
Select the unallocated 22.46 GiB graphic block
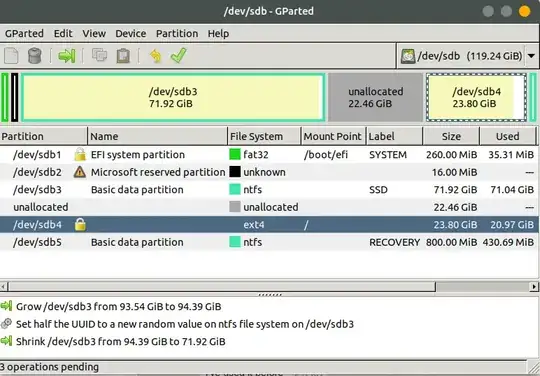(375, 97)
